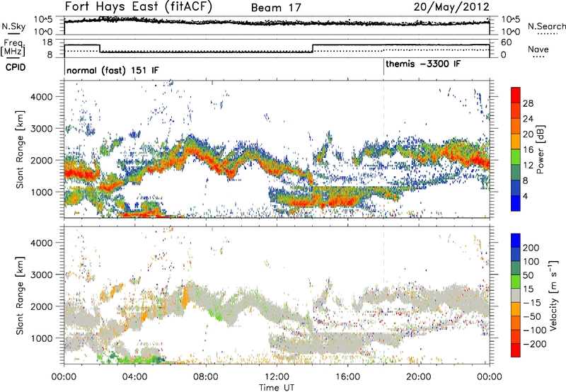Click the 'N.Sky' axis label

[x=13, y=26]
